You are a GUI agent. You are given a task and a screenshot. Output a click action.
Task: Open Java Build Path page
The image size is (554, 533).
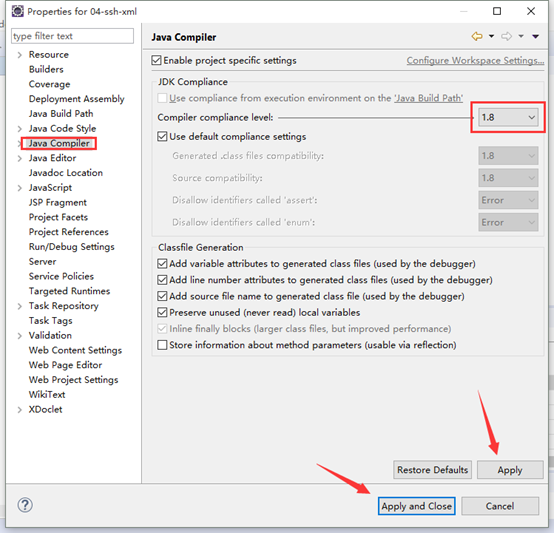click(61, 113)
